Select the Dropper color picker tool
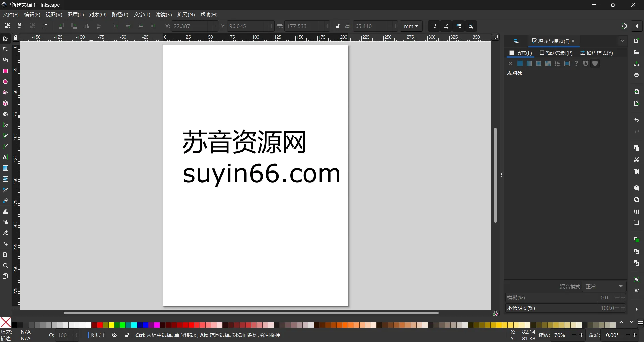Image resolution: width=644 pixels, height=342 pixels. (x=5, y=190)
